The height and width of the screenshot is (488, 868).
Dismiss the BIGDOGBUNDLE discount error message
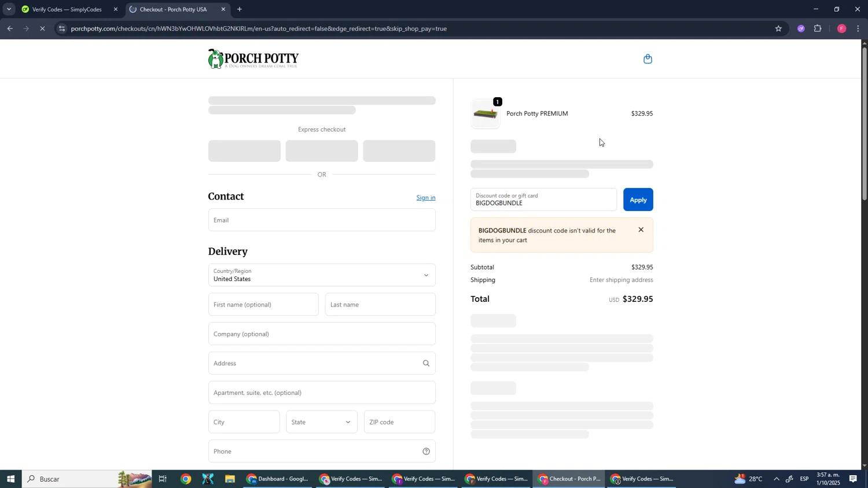coord(641,230)
